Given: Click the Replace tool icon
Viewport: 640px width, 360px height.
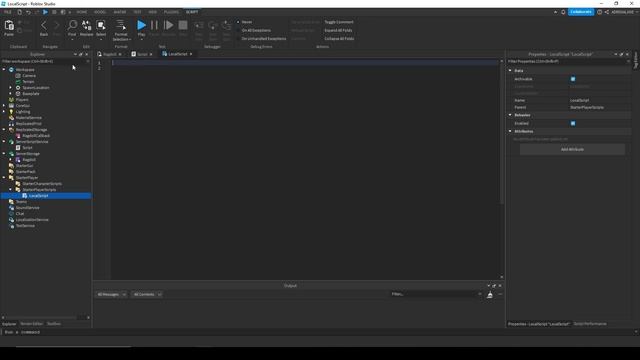Looking at the screenshot, I should click(87, 25).
